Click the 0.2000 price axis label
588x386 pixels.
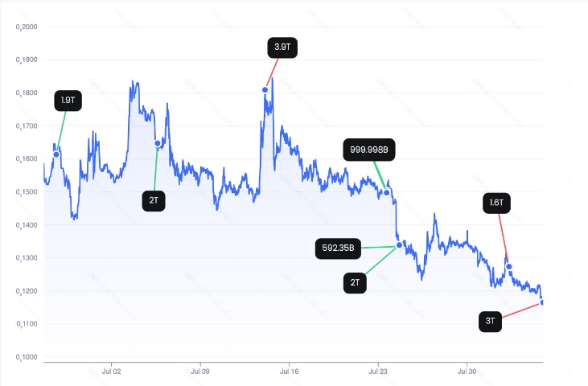coord(27,27)
